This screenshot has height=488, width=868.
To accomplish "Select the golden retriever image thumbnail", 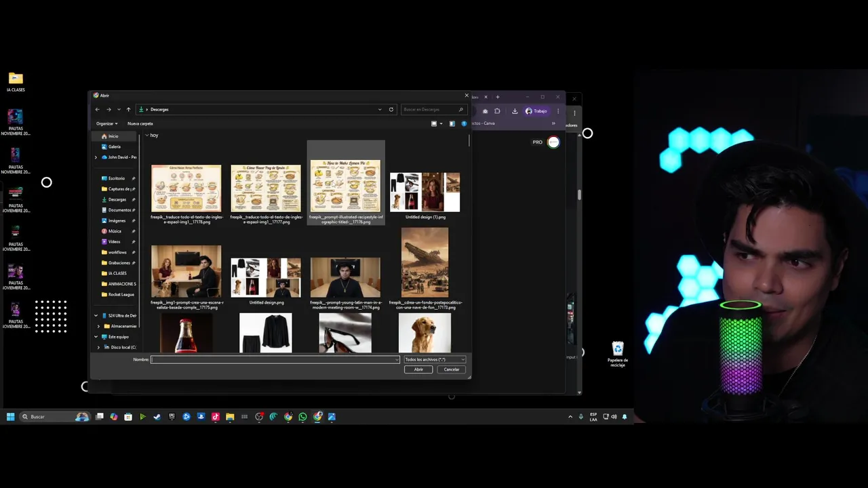I will pyautogui.click(x=425, y=333).
